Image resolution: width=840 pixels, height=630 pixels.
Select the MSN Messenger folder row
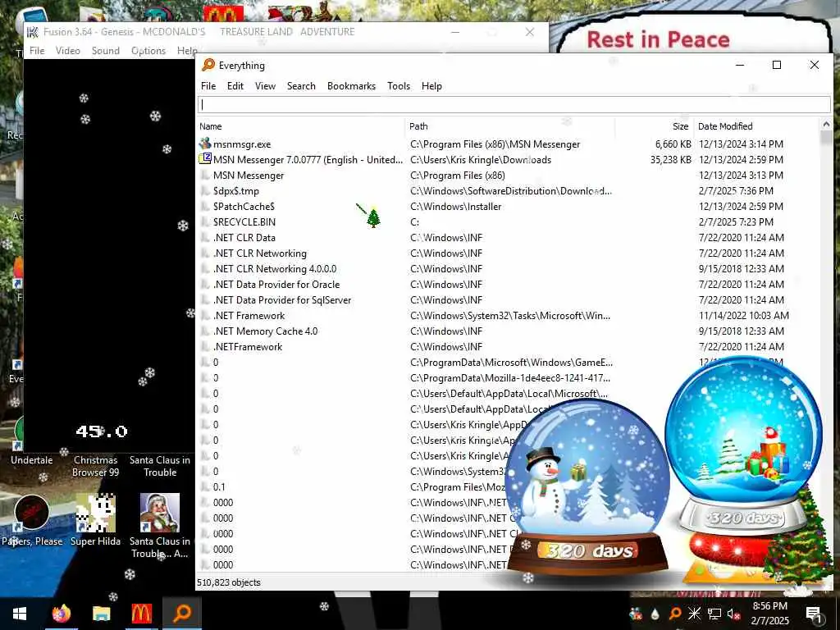pos(509,176)
